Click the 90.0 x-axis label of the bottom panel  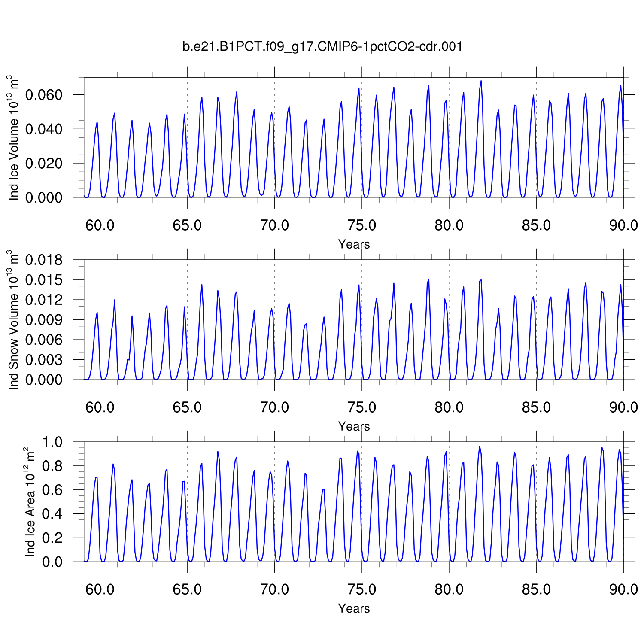click(623, 589)
